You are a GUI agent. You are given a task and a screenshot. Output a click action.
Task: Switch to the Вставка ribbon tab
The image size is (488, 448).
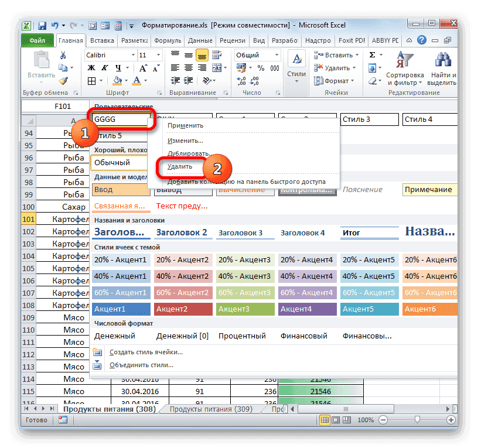click(101, 40)
